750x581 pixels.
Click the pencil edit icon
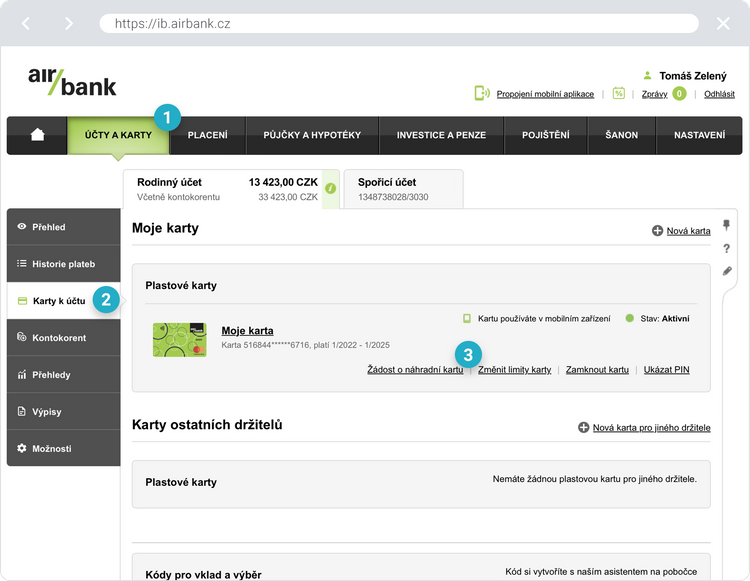pos(727,271)
